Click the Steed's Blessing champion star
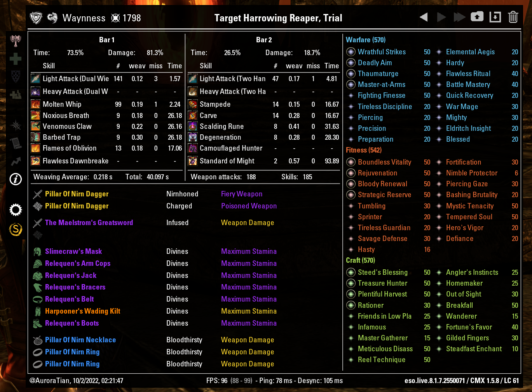This screenshot has height=392, width=532. 351,272
